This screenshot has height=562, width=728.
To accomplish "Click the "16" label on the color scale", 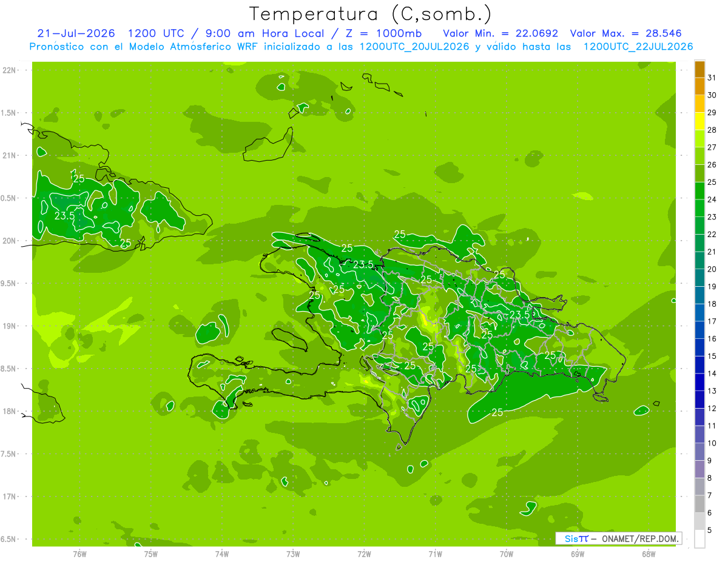I will 712,339.
